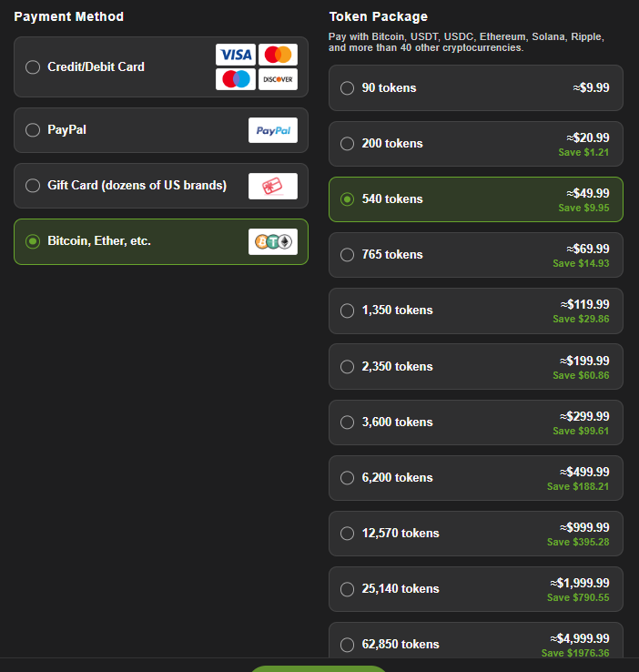The width and height of the screenshot is (639, 672).
Task: Select the 200 tokens package
Action: (x=347, y=144)
